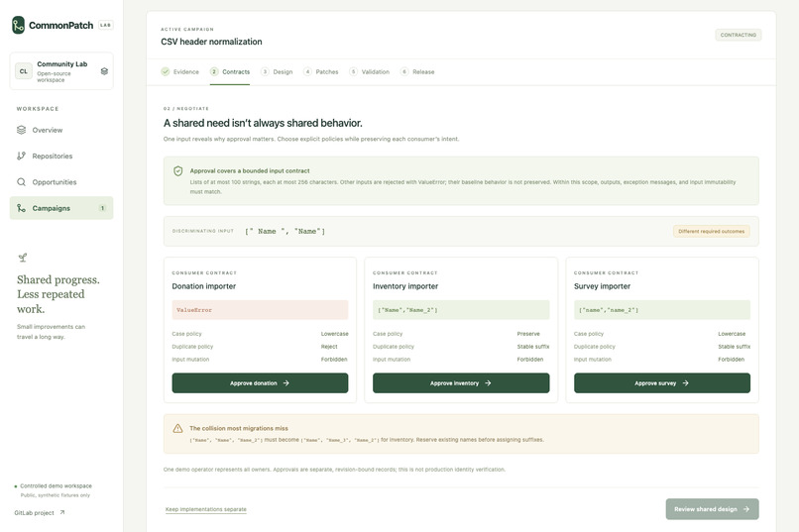Screen dimensions: 799x532
Task: Open Opportunities in the sidebar
Action: point(61,182)
